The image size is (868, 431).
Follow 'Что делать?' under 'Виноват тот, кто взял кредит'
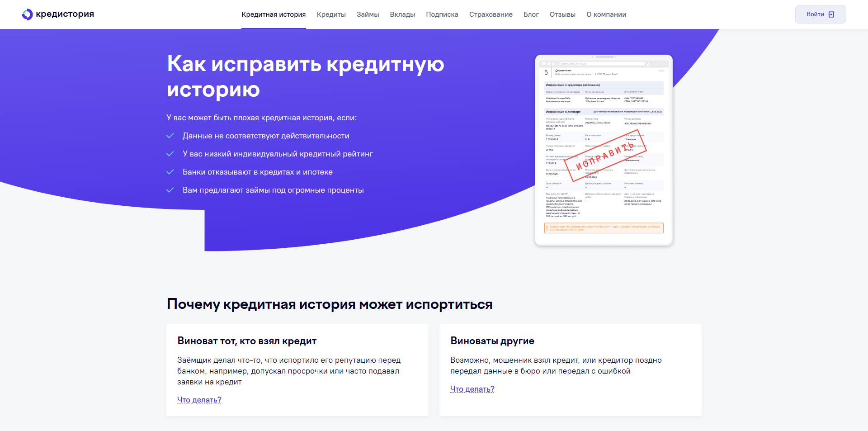(199, 400)
